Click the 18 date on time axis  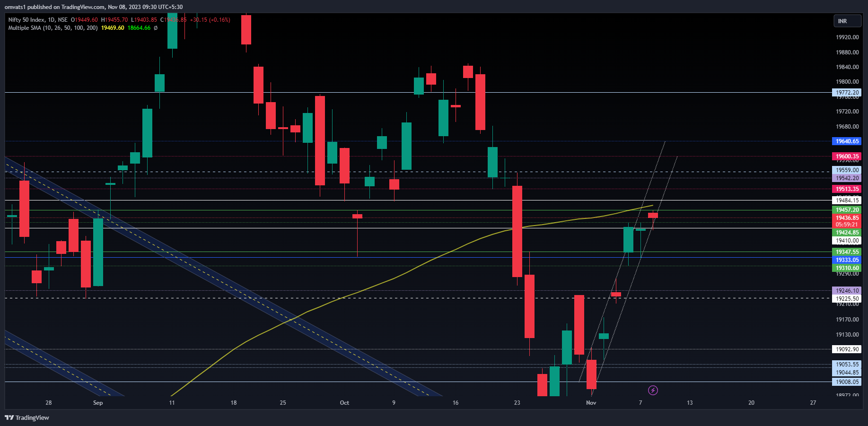234,403
